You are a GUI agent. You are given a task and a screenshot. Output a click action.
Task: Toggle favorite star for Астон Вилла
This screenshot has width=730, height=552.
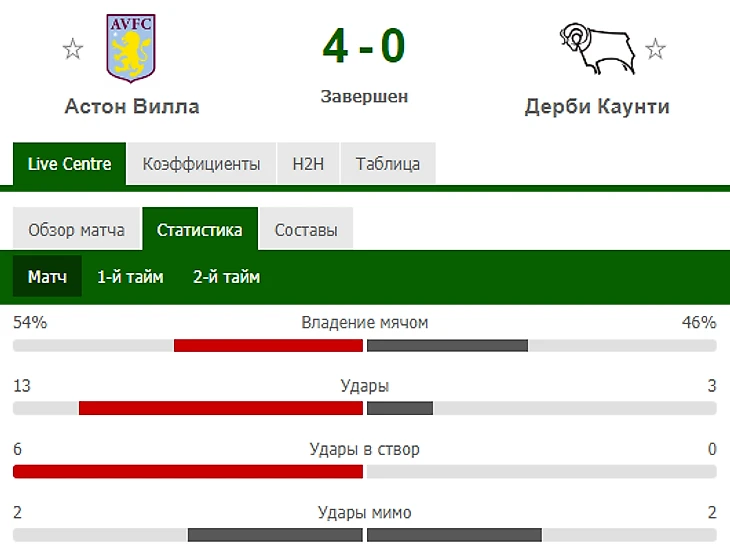point(72,47)
